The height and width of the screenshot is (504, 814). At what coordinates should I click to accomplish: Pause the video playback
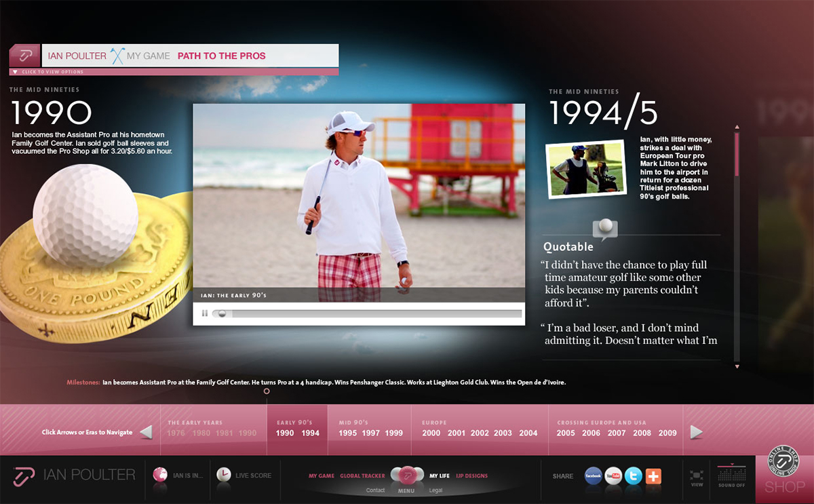pyautogui.click(x=205, y=313)
